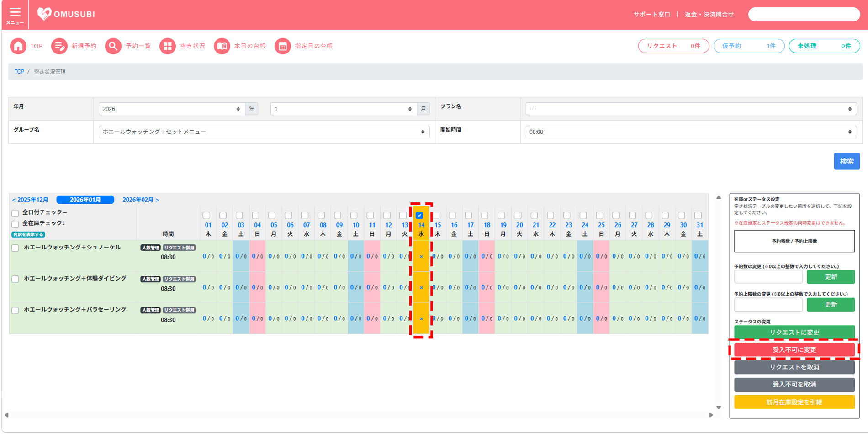Click day 01 stock cell for シュノーケル
Image resolution: width=868 pixels, height=434 pixels.
[208, 256]
